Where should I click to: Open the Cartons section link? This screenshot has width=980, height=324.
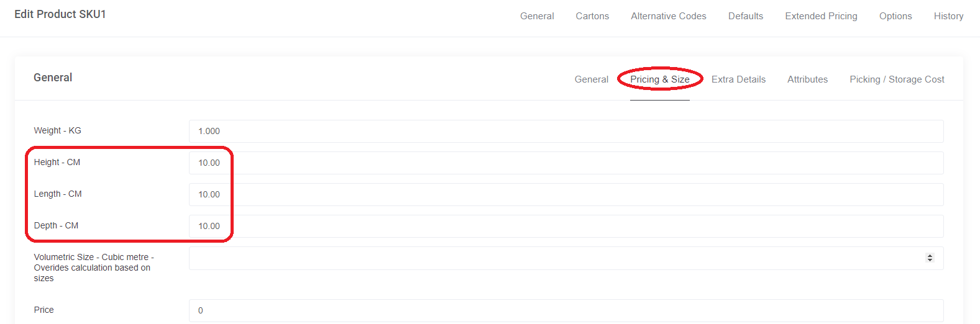tap(592, 16)
